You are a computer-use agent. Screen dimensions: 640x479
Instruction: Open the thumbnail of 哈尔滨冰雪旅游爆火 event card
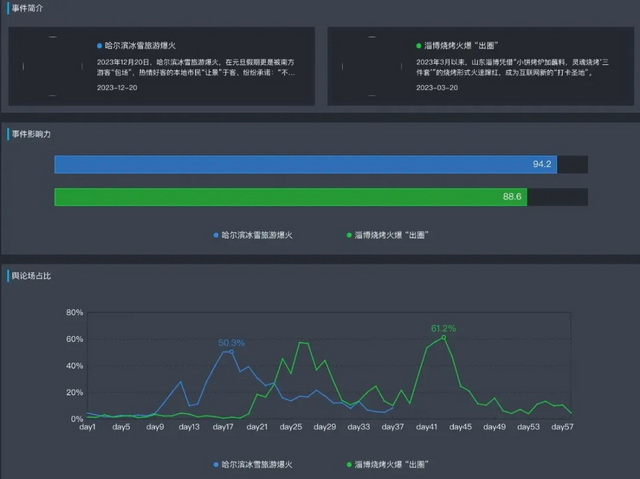point(52,66)
